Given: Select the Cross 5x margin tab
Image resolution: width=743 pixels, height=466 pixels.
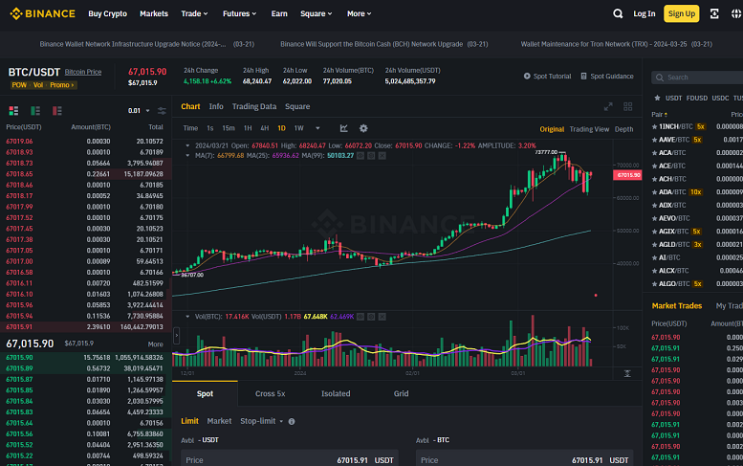Looking at the screenshot, I should coord(270,393).
